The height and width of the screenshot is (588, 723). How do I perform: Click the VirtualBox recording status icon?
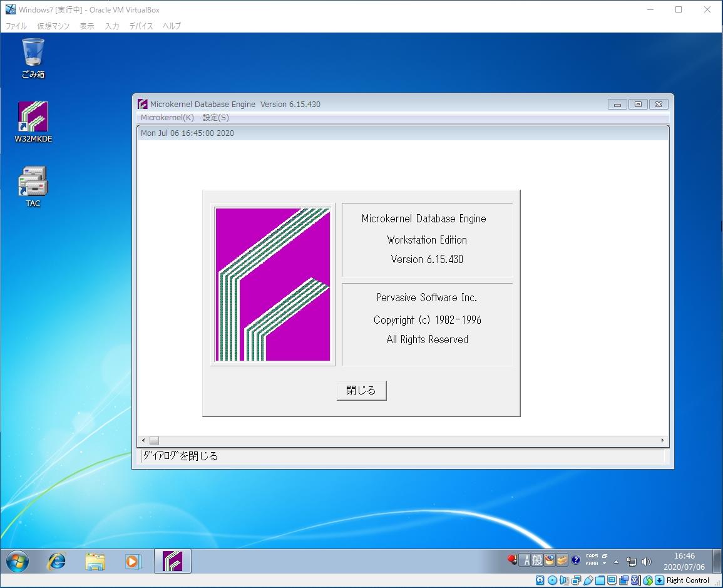[x=624, y=580]
